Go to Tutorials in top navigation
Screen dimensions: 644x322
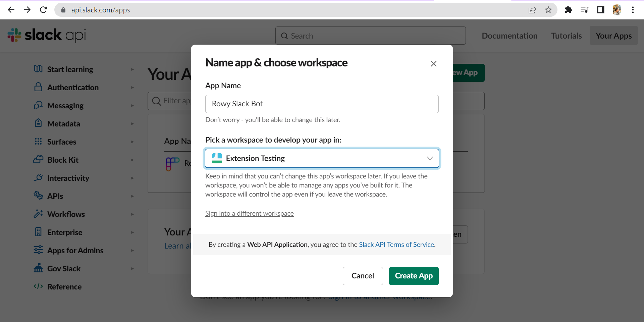566,36
